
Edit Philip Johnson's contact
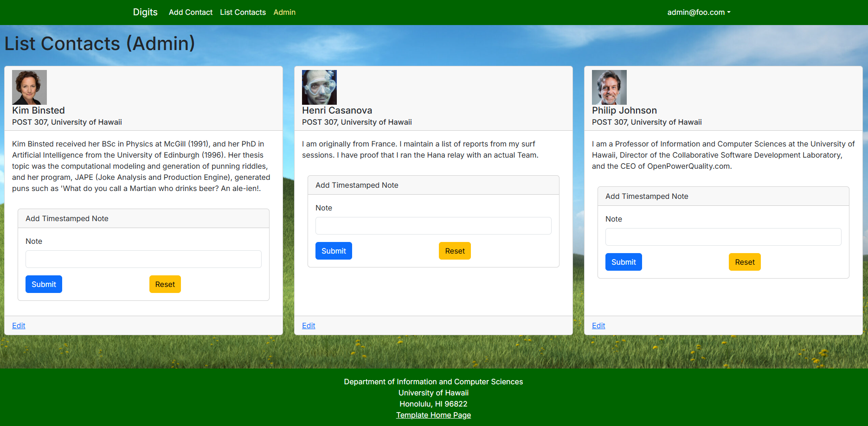[x=598, y=325]
